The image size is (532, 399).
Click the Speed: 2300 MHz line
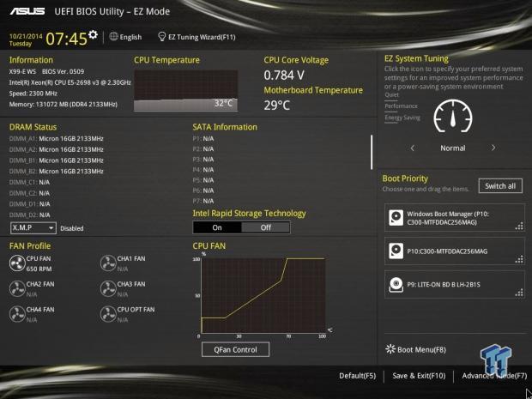(33, 94)
